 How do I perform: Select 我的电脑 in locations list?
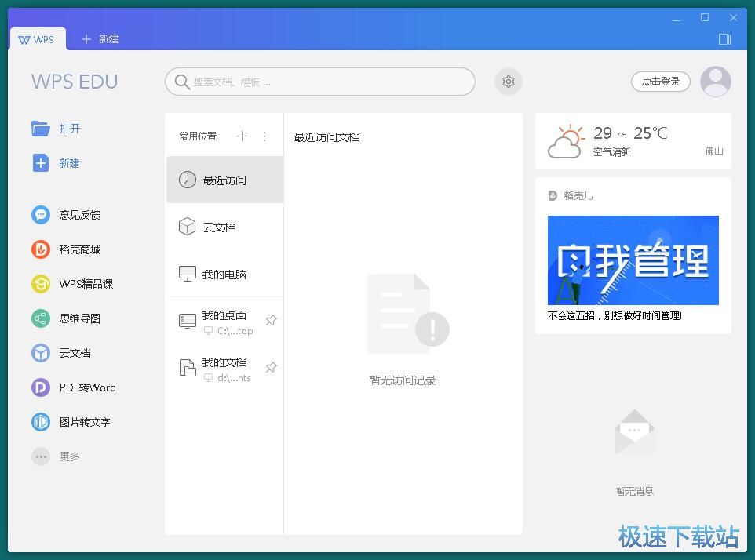point(225,274)
